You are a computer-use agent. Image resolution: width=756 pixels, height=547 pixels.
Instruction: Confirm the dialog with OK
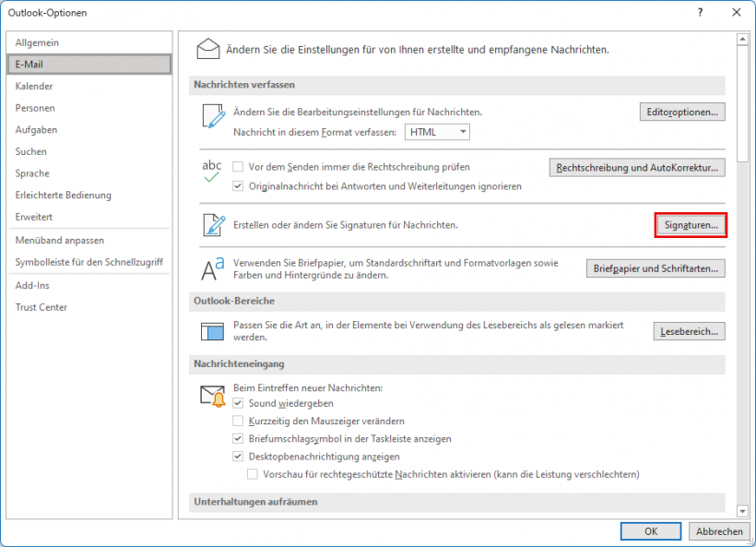click(650, 531)
